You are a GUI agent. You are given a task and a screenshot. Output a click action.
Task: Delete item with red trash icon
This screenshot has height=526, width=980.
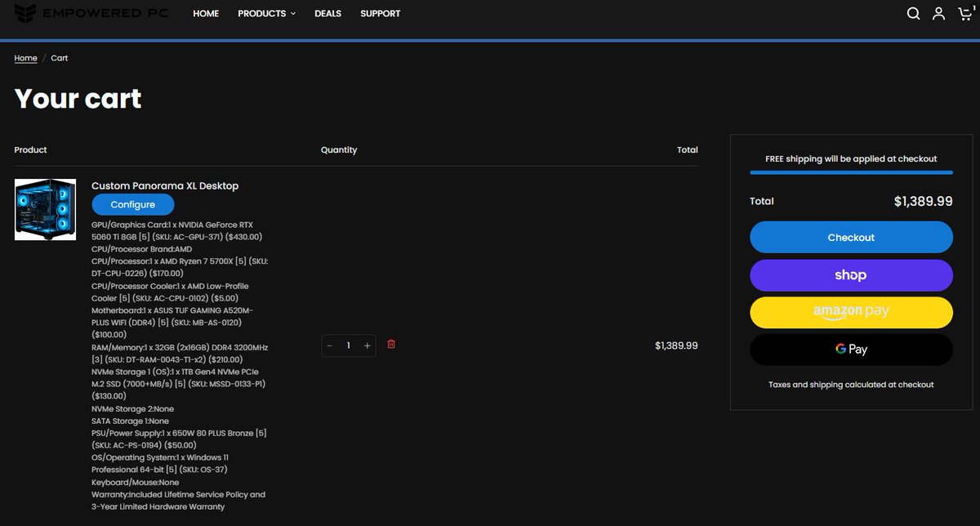(391, 345)
